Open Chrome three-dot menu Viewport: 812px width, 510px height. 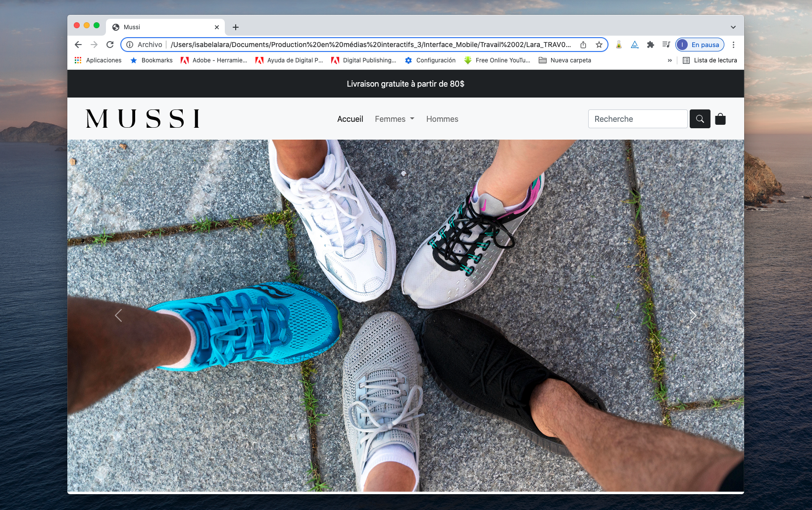pyautogui.click(x=733, y=45)
